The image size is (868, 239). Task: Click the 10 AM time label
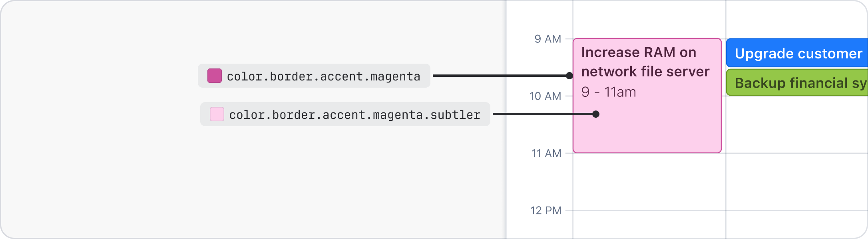(545, 96)
